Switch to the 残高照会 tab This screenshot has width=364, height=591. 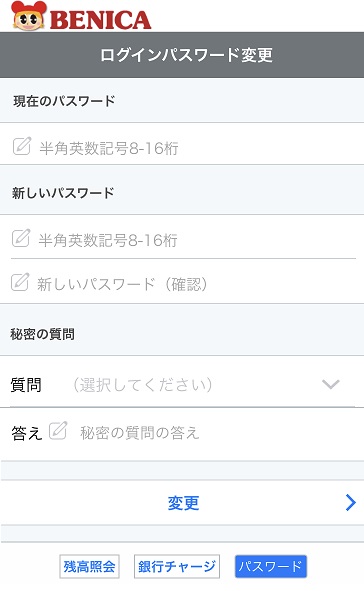pos(89,566)
